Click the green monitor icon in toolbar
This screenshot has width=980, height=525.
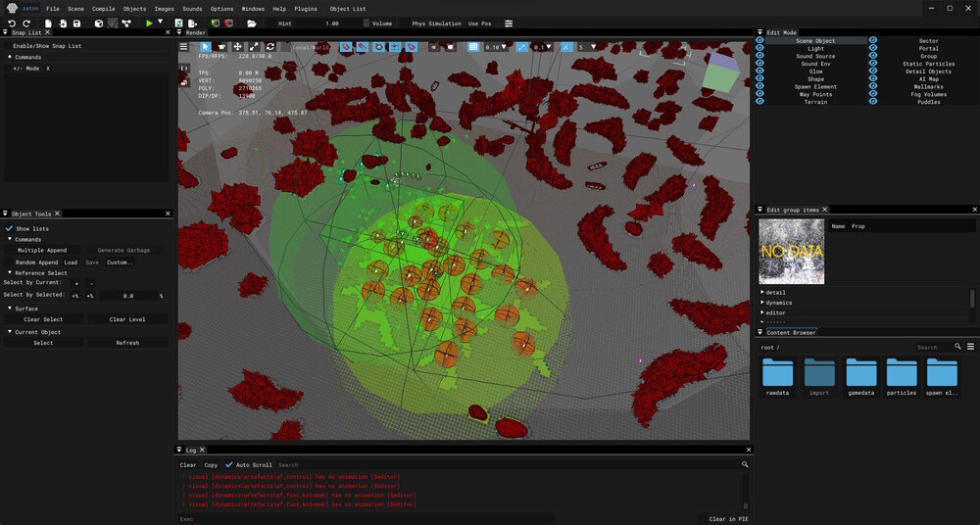click(x=216, y=24)
